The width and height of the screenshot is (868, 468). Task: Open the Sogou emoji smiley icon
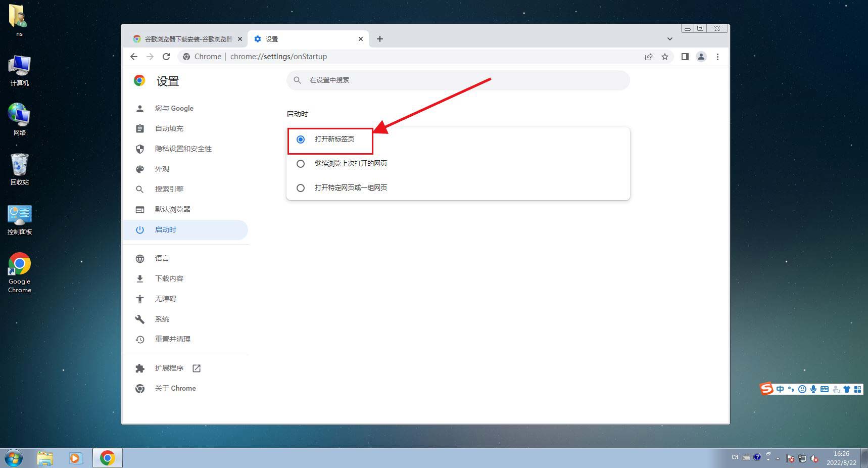click(x=802, y=389)
